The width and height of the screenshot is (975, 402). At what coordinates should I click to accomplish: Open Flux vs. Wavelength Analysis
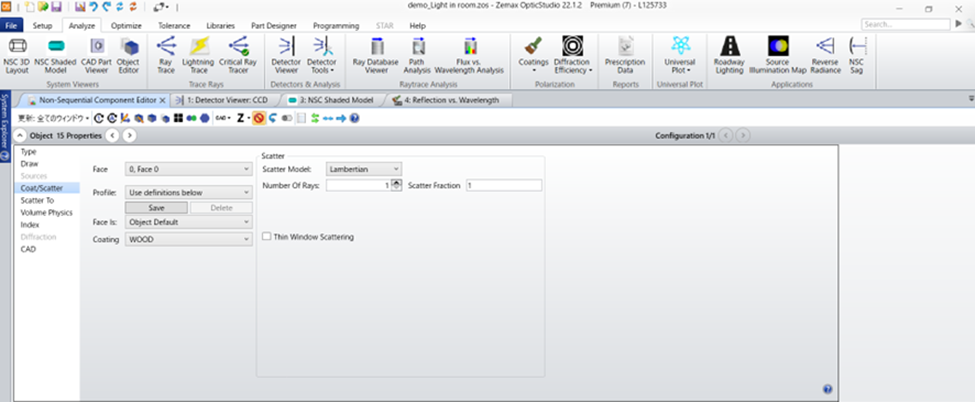tap(469, 55)
